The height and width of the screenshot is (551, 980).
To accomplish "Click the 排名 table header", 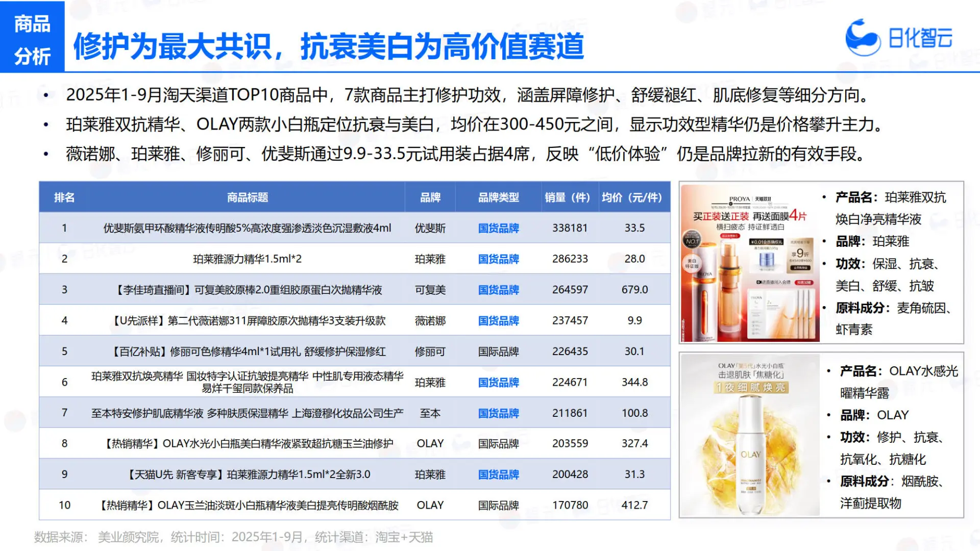I will coord(64,197).
